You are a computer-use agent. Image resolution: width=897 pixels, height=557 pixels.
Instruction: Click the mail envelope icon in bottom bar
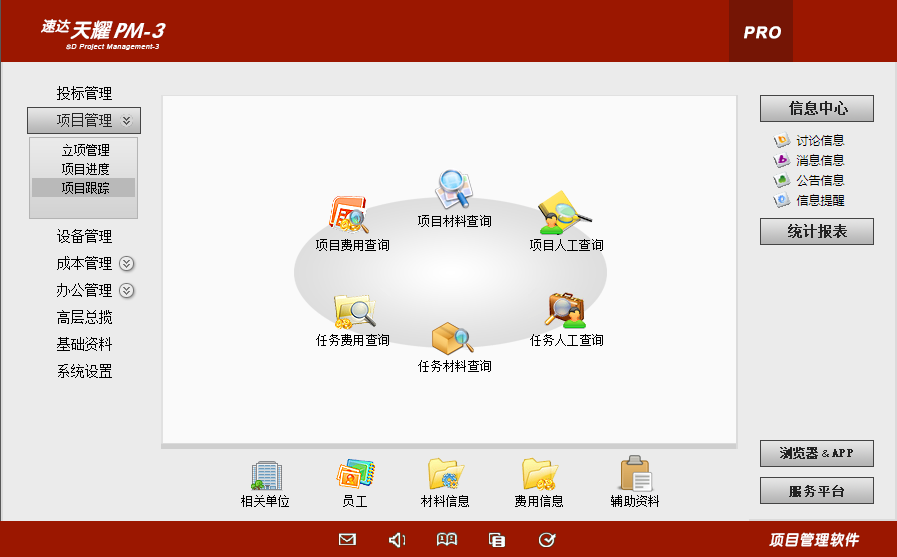point(347,540)
